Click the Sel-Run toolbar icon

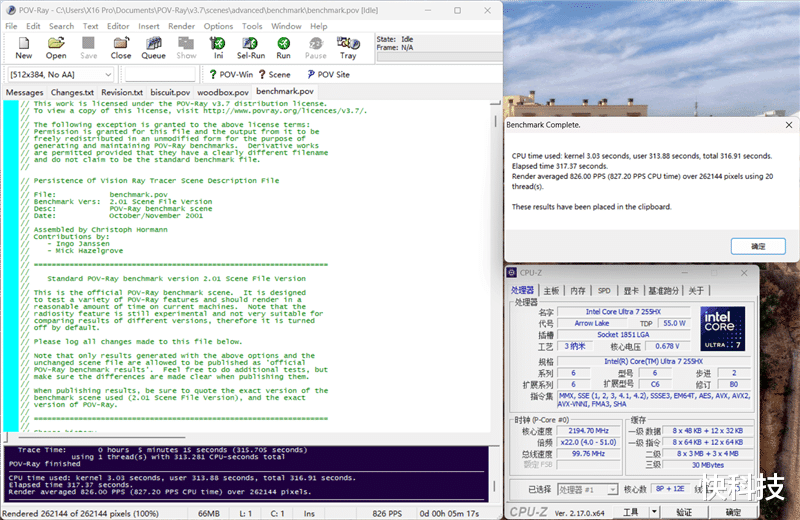[251, 48]
